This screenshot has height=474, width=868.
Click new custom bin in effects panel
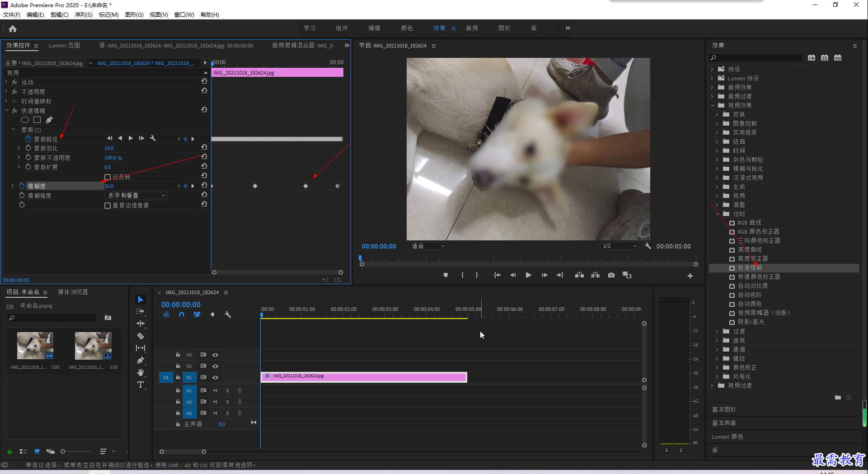838,397
